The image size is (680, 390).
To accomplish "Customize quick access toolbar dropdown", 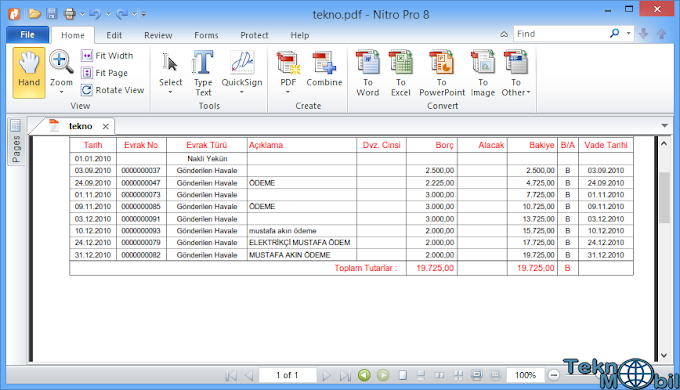I will (x=143, y=14).
